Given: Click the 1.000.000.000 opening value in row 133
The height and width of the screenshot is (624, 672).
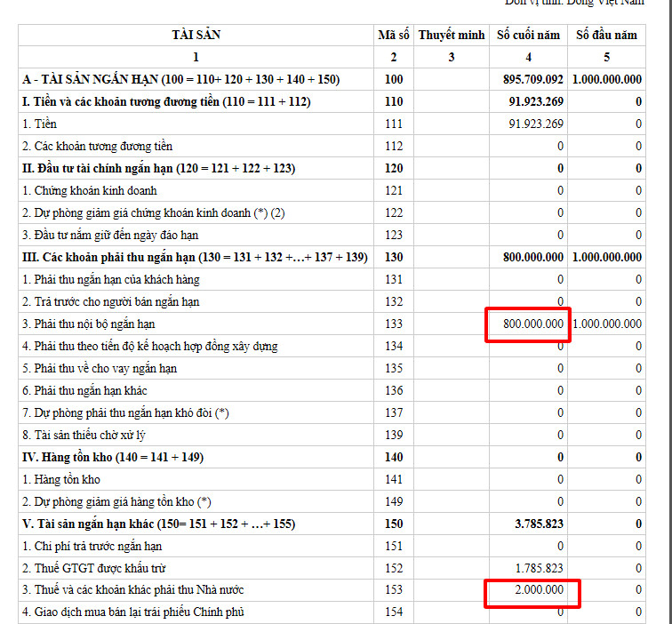Looking at the screenshot, I should (606, 324).
